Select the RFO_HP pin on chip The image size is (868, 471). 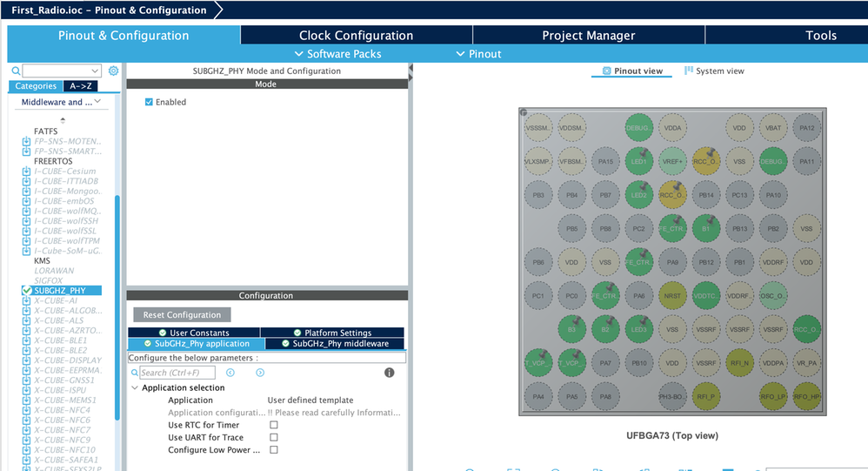806,396
